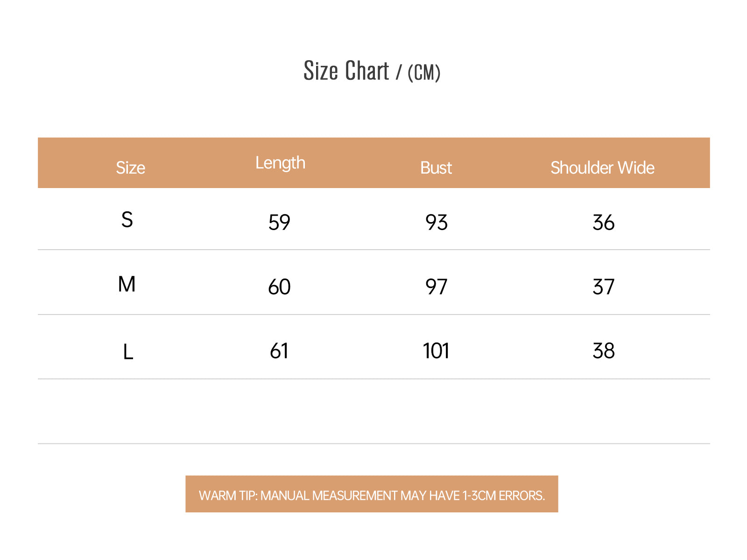This screenshot has width=747, height=560.
Task: Select bust value 97
Action: (x=436, y=287)
